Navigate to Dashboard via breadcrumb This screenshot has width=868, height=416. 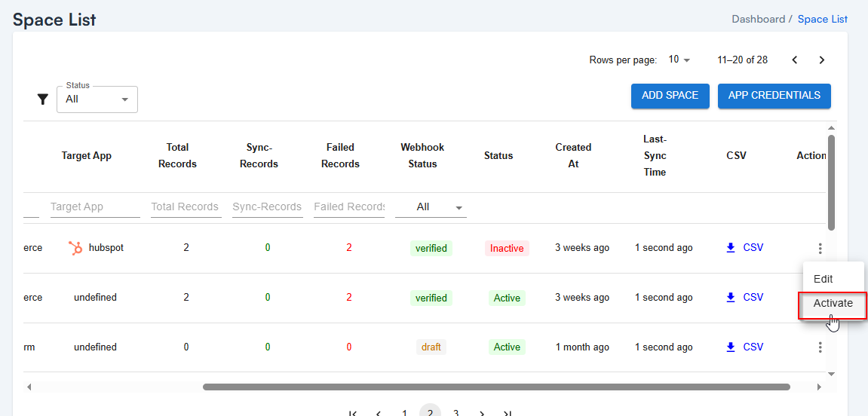tap(758, 20)
